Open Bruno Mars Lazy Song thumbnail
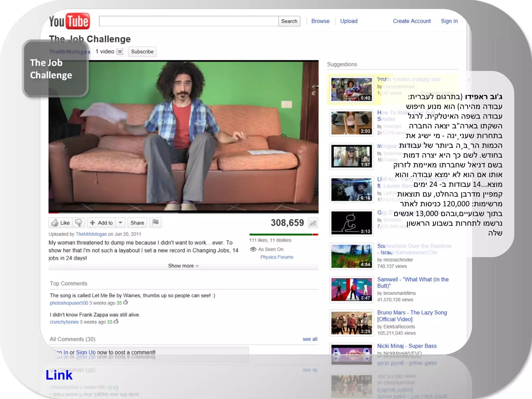The height and width of the screenshot is (399, 532). pyautogui.click(x=351, y=323)
